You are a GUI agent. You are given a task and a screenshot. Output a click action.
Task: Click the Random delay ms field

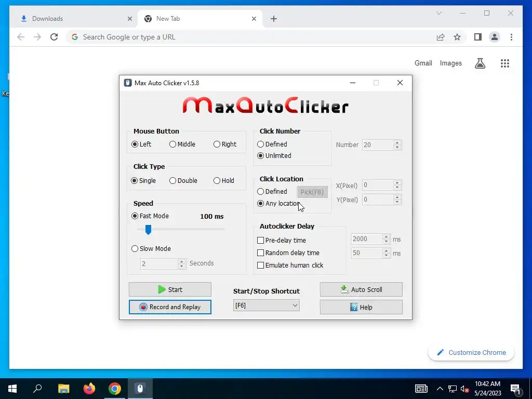pos(366,253)
